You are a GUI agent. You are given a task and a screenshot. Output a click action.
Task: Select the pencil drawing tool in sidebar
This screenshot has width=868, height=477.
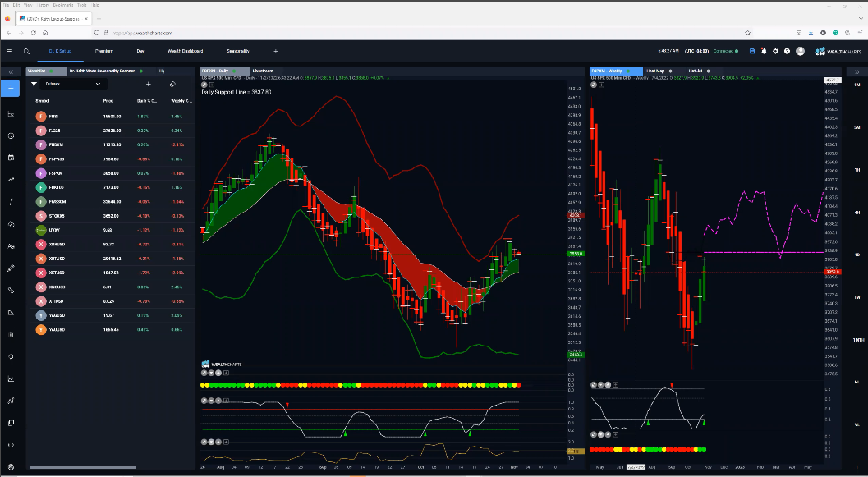pyautogui.click(x=11, y=268)
